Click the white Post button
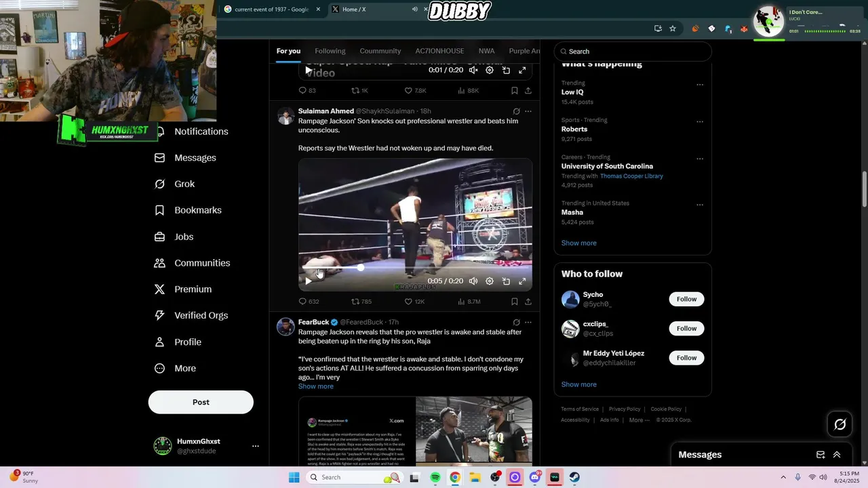This screenshot has width=868, height=488. (x=201, y=402)
